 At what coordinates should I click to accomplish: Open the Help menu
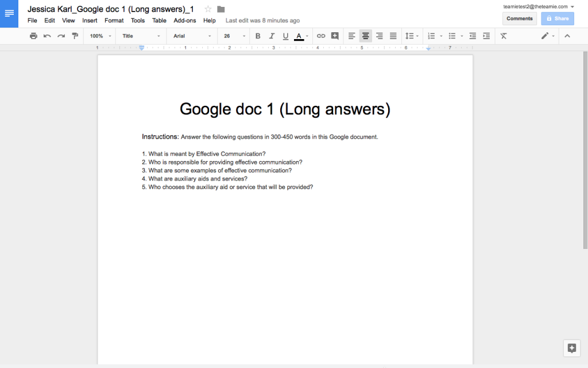tap(209, 21)
